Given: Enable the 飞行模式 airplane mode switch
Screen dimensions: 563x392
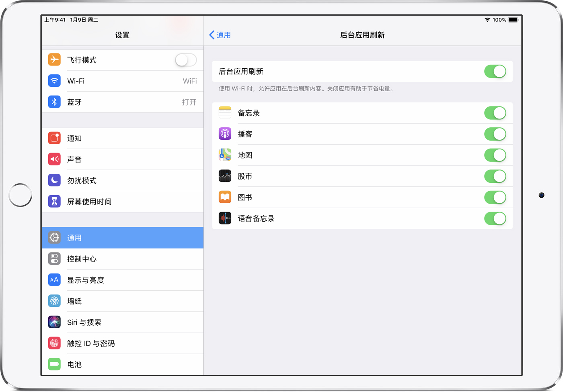Looking at the screenshot, I should (185, 60).
